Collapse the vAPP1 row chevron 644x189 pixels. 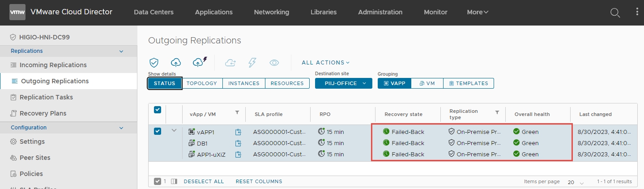(x=174, y=131)
